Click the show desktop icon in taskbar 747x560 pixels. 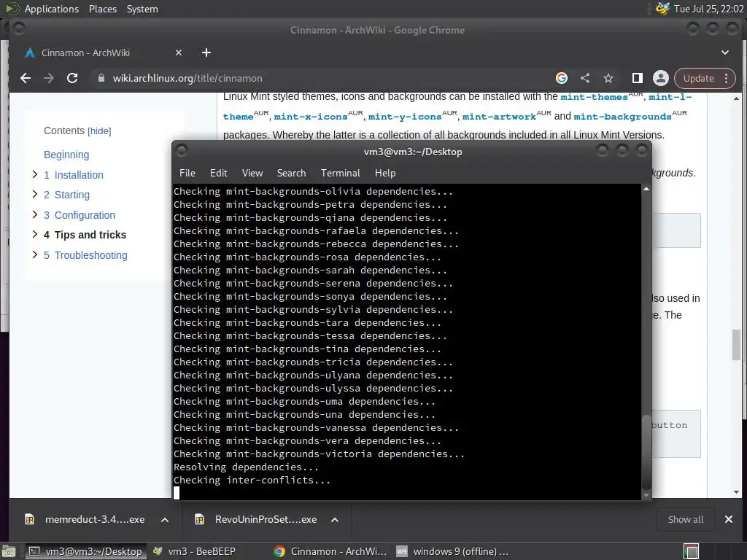9,551
